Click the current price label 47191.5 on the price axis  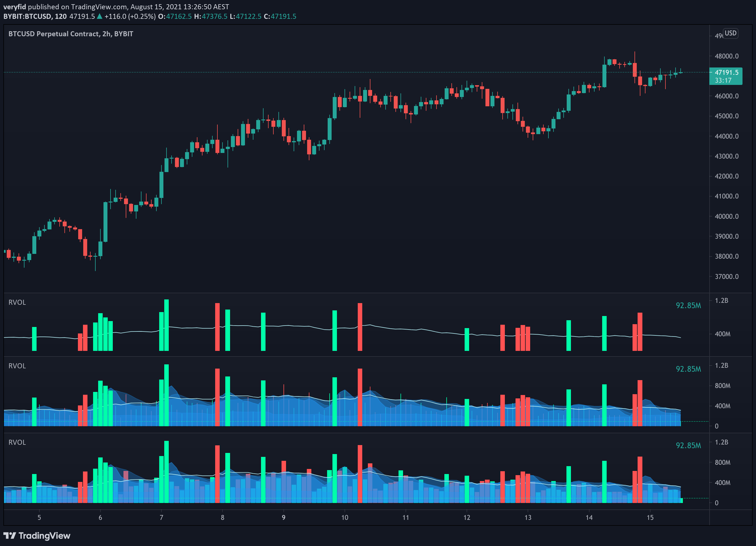(726, 72)
